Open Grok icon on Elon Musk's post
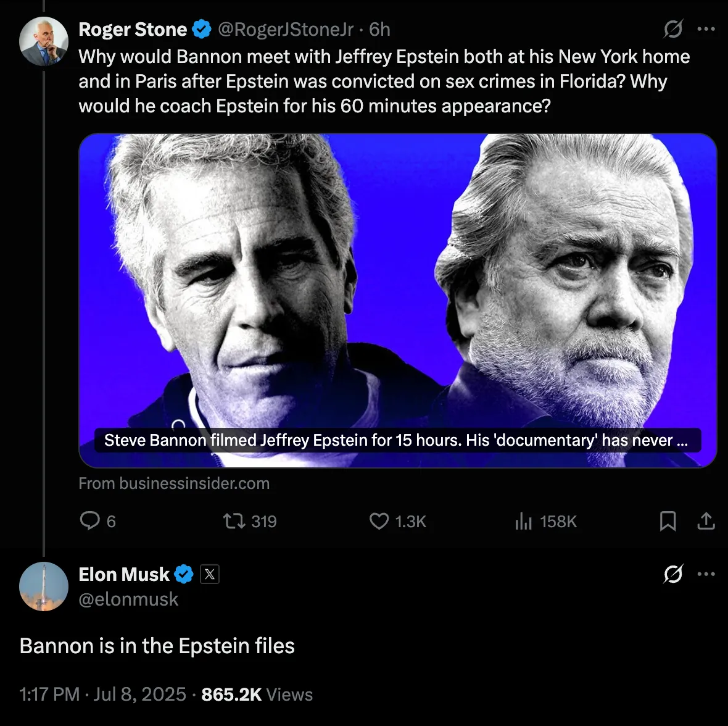 tap(673, 574)
